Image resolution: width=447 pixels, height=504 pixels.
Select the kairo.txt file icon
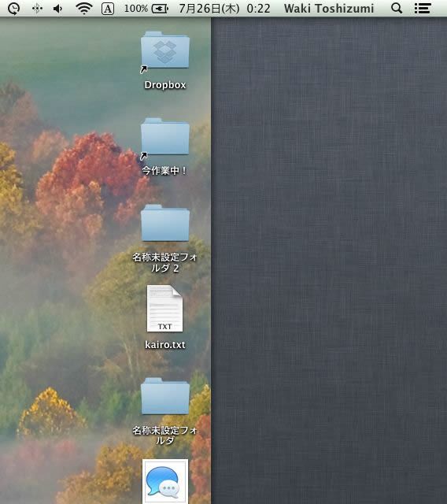[x=164, y=309]
